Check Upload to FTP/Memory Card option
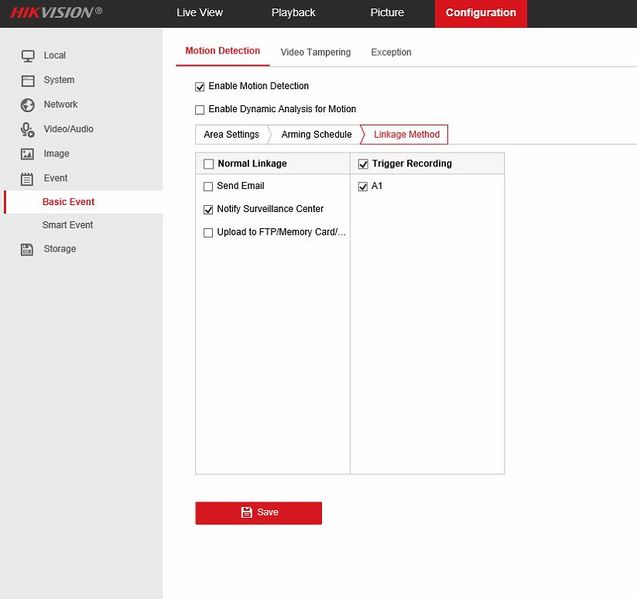Screen dimensions: 637x599 click(x=208, y=232)
